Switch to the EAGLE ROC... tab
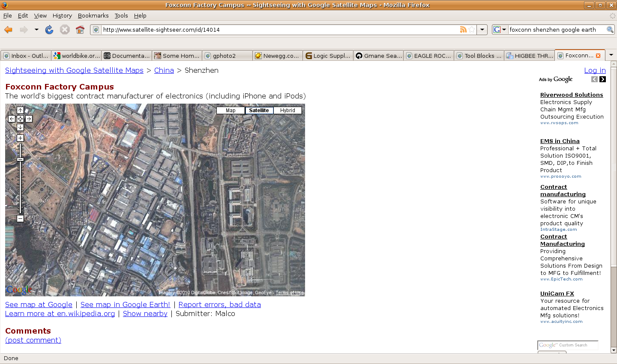Image resolution: width=617 pixels, height=364 pixels. point(429,56)
